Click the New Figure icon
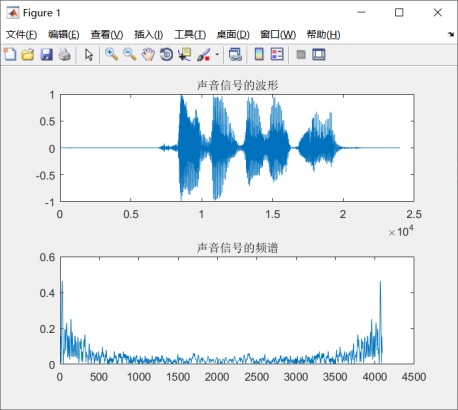458x410 pixels. [x=10, y=54]
